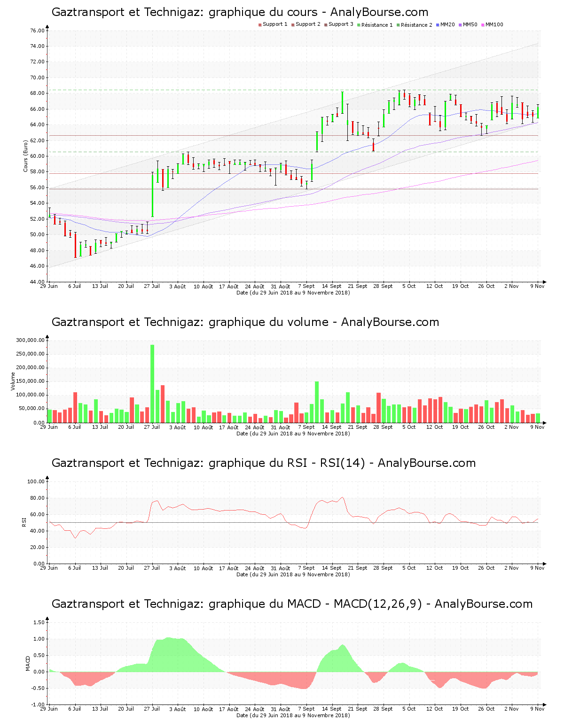Click '5 Oct' date on RSI chart axis
Viewport: 564px width, 728px height.
(x=409, y=568)
